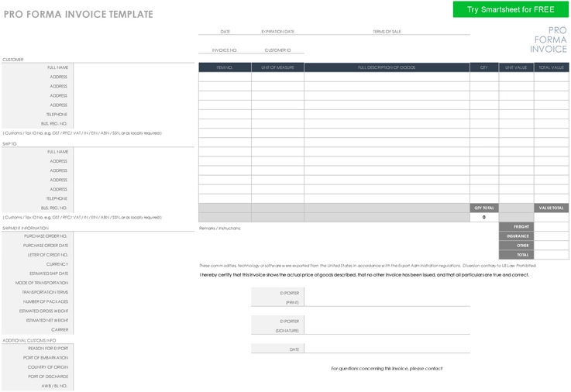Click the TRANSPORTATION TERMS field

point(134,292)
